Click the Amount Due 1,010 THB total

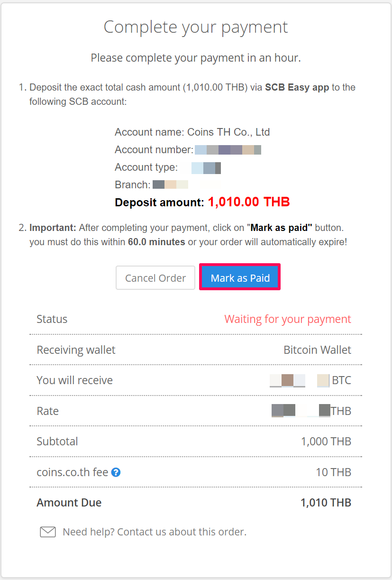pos(326,503)
